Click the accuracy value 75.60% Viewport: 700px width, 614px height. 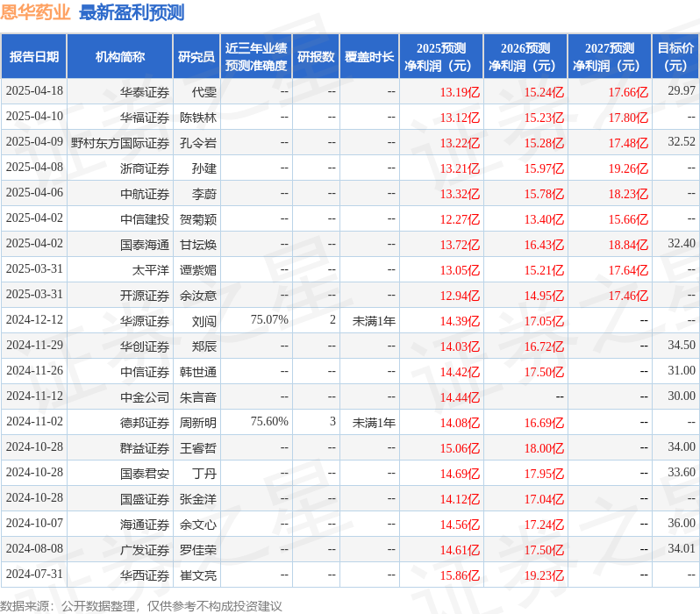269,422
